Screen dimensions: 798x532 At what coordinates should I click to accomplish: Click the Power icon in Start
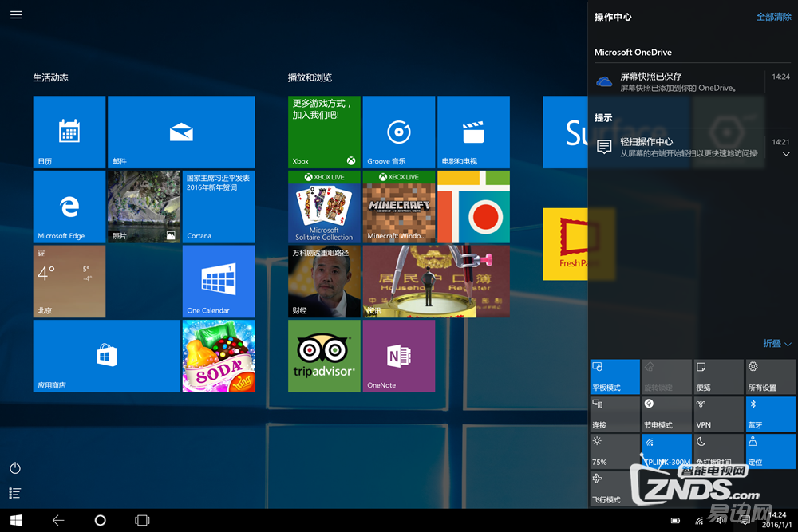click(15, 468)
